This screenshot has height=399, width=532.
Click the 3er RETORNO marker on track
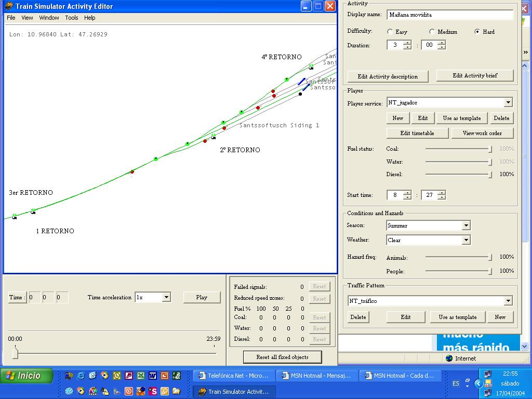tap(14, 216)
